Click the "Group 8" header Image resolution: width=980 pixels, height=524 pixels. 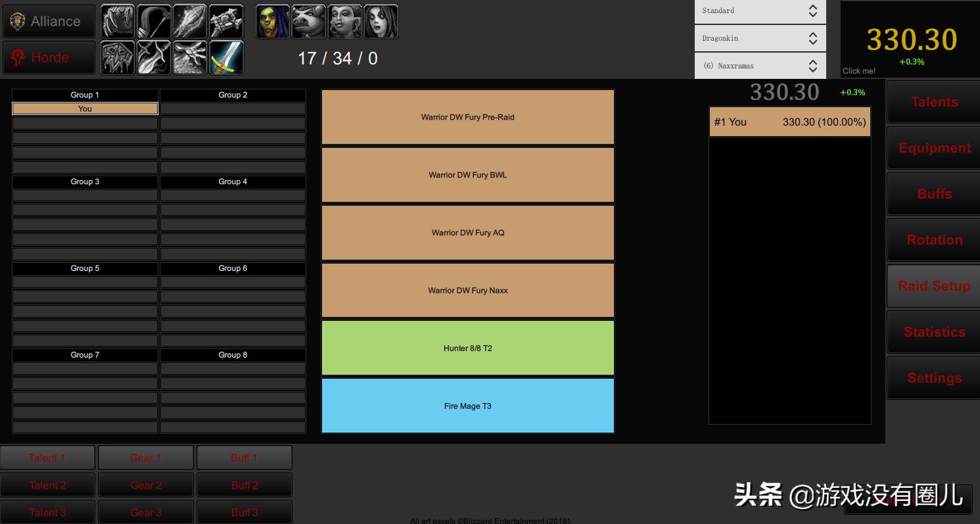233,355
